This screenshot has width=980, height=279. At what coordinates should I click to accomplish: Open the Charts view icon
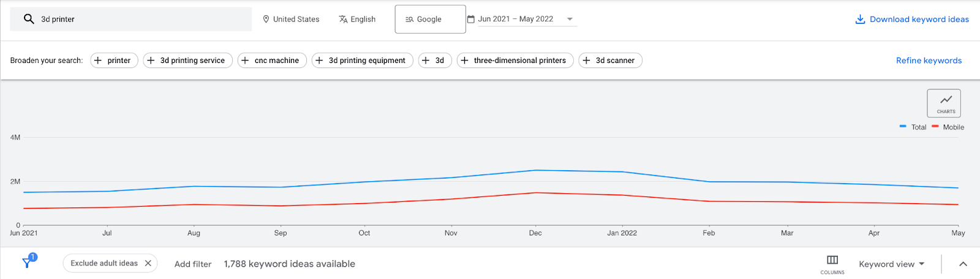[944, 103]
